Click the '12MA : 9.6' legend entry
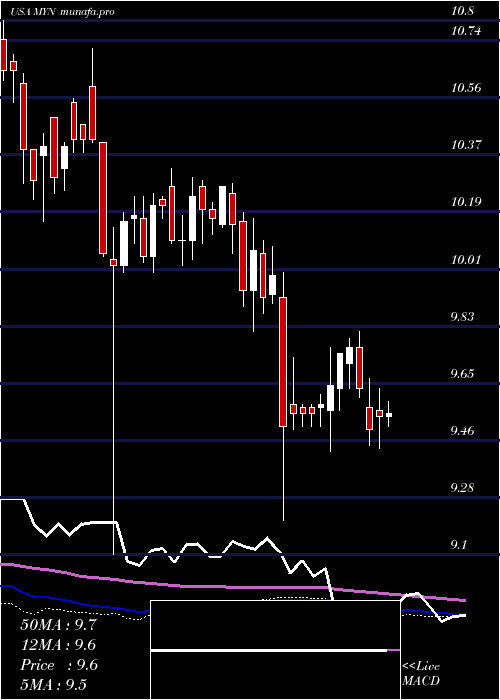 point(58,645)
